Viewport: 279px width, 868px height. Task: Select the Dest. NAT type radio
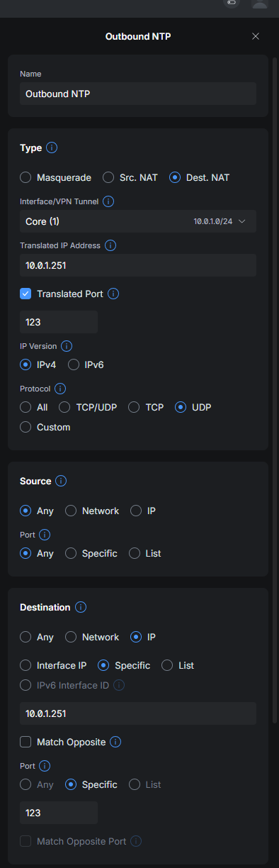175,177
